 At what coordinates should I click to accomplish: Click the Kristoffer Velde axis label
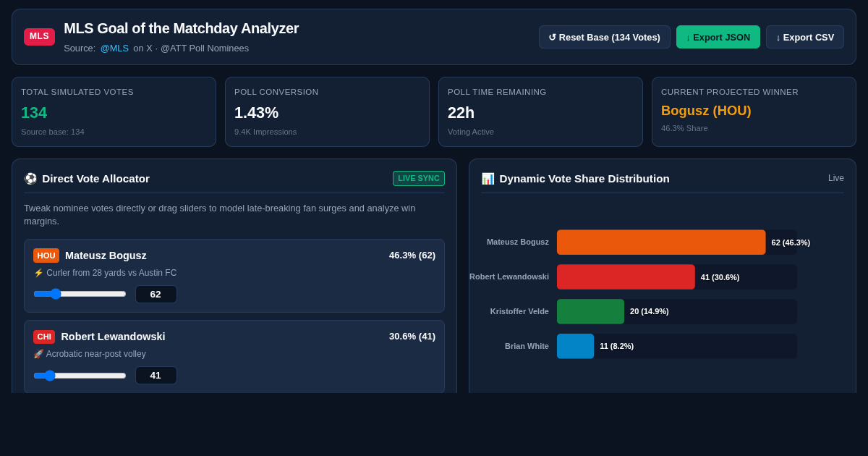[x=519, y=311]
